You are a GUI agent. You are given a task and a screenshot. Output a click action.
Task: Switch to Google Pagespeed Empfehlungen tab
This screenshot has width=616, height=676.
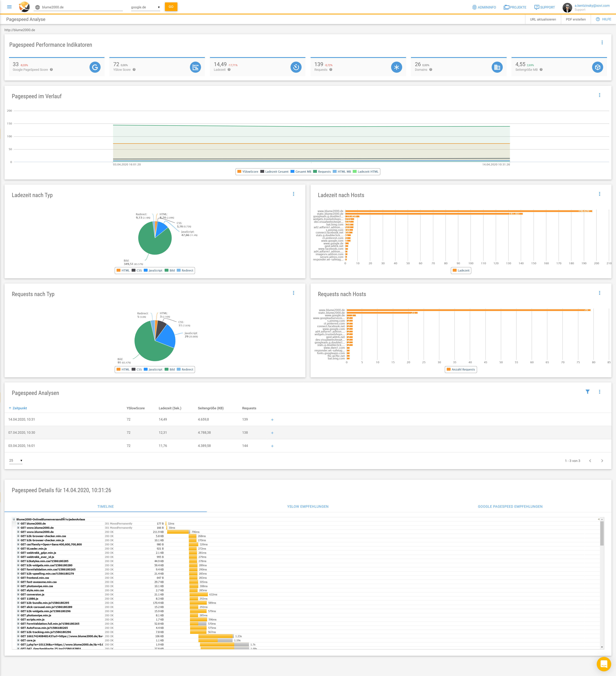(510, 507)
